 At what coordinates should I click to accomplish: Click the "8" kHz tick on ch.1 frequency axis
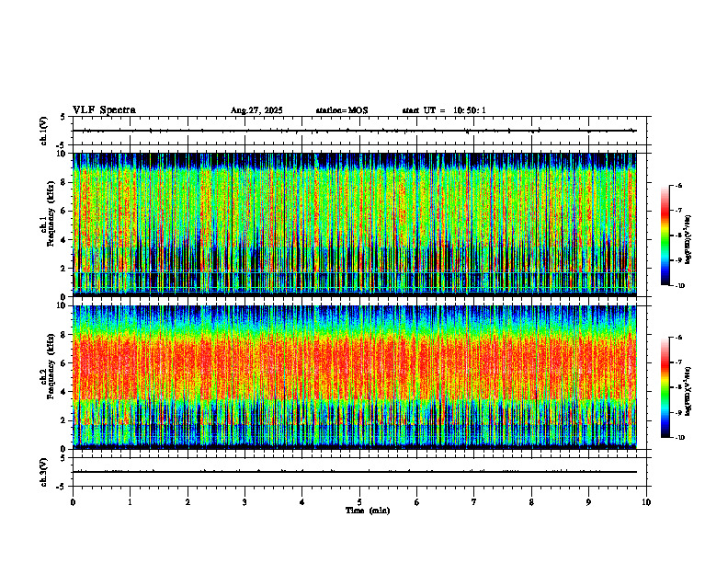click(64, 182)
